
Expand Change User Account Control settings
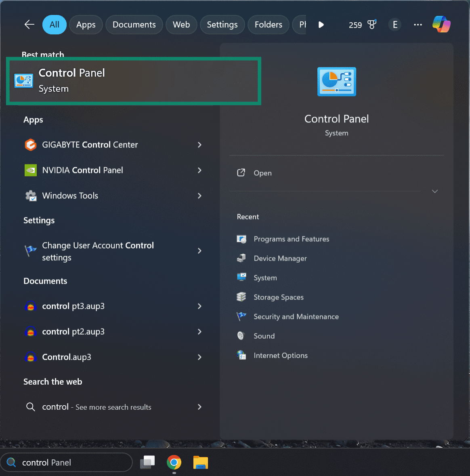(x=199, y=251)
